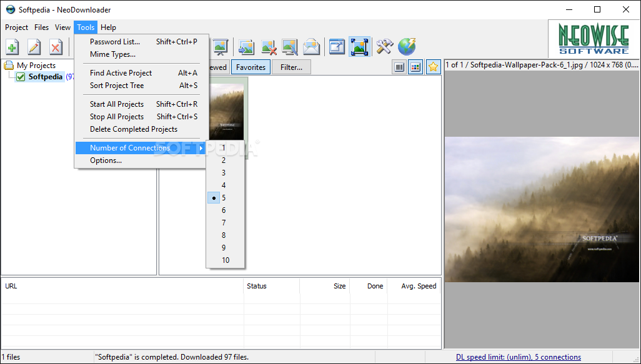Click the delete image icon with red X
Viewport: 641px width, 364px height.
pos(269,47)
